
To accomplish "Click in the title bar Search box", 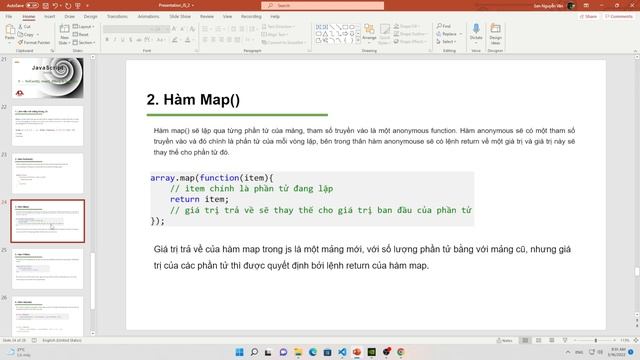I will point(322,6).
